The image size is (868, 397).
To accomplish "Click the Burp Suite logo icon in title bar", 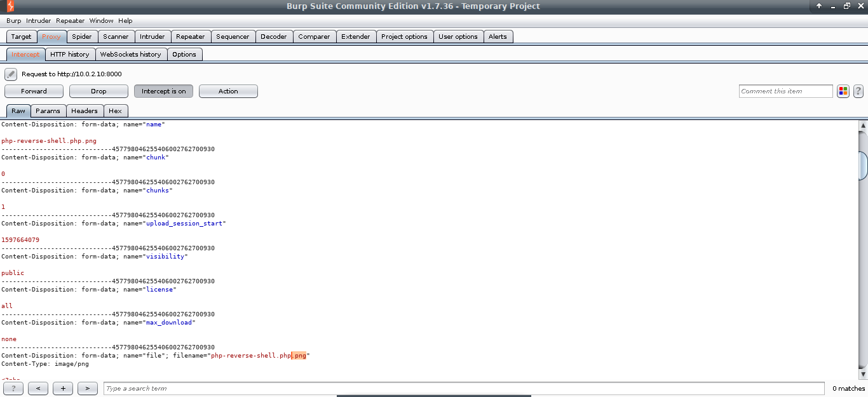I will [x=10, y=6].
